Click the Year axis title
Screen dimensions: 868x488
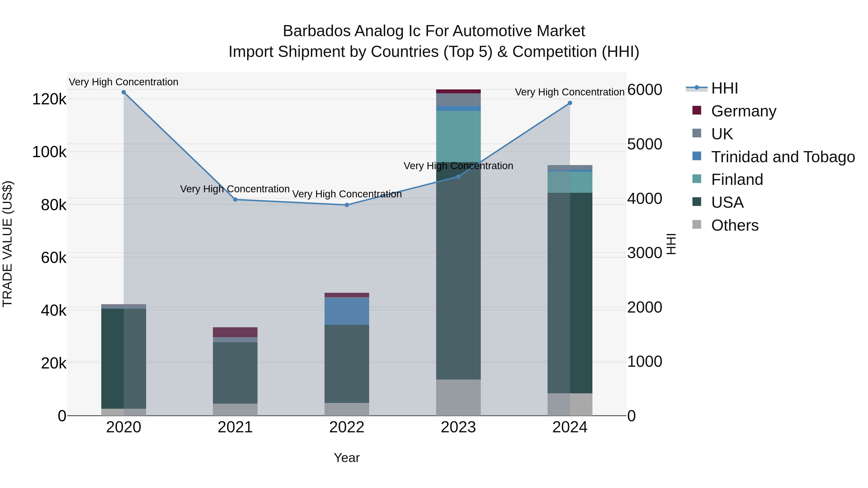[x=347, y=458]
